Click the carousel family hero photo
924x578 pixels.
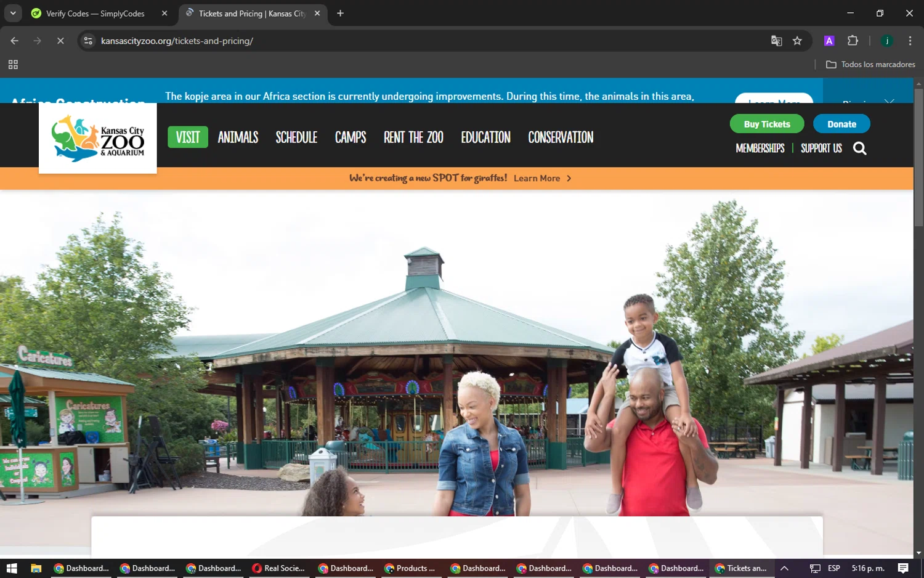(456, 352)
